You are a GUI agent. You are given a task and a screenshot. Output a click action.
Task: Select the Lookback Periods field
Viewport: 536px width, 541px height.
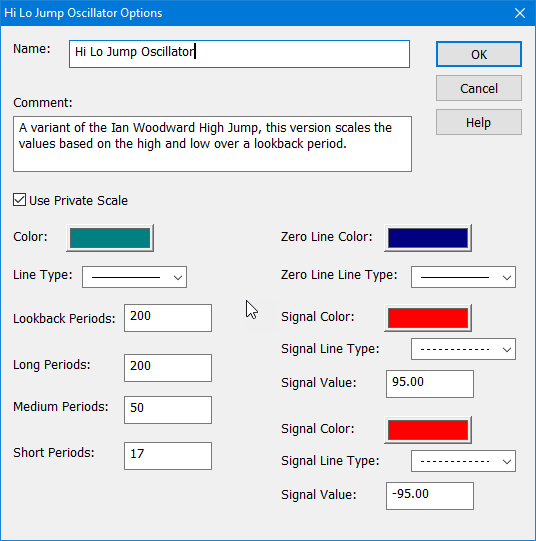point(168,318)
